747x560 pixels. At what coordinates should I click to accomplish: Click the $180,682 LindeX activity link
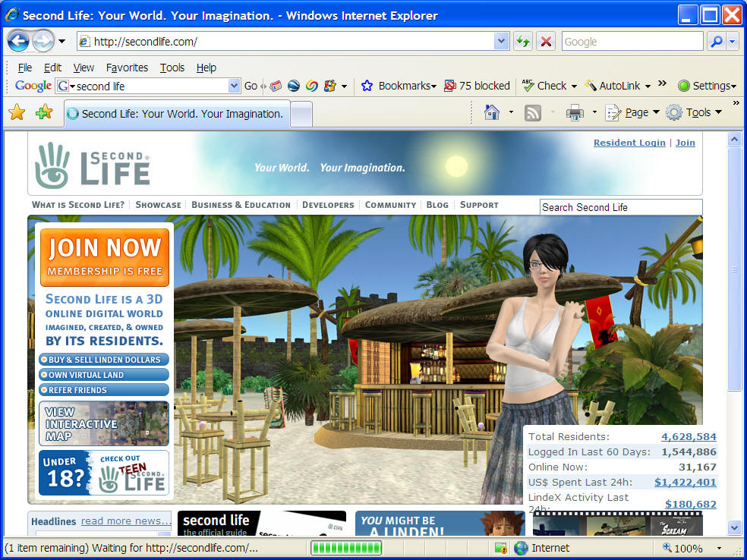pyautogui.click(x=690, y=504)
